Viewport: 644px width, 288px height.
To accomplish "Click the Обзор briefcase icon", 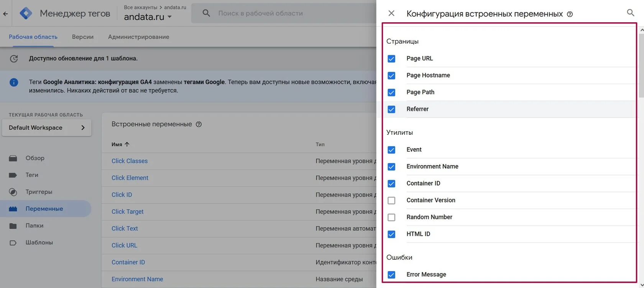I will (x=13, y=158).
